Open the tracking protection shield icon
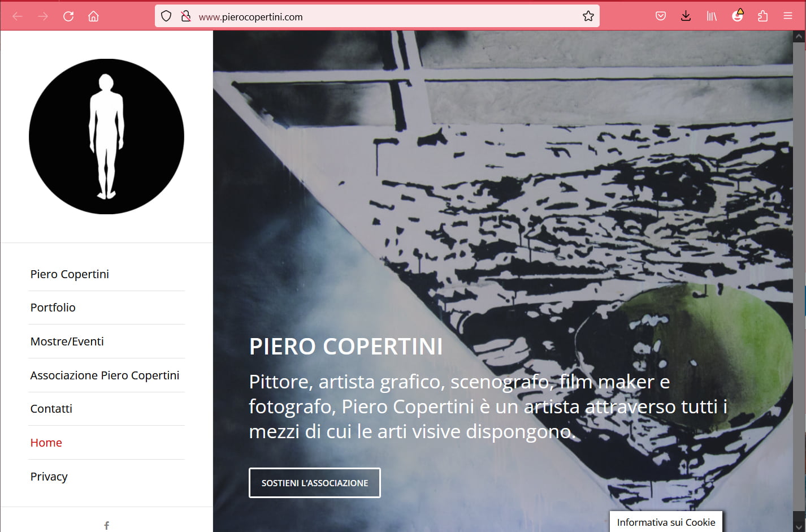806x532 pixels. click(166, 16)
